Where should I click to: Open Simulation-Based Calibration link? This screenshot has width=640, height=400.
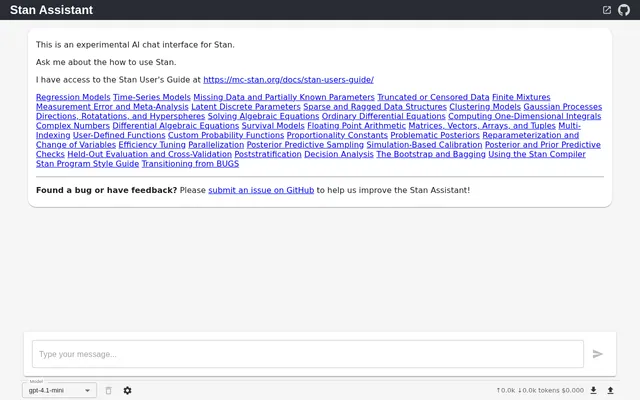(x=424, y=144)
